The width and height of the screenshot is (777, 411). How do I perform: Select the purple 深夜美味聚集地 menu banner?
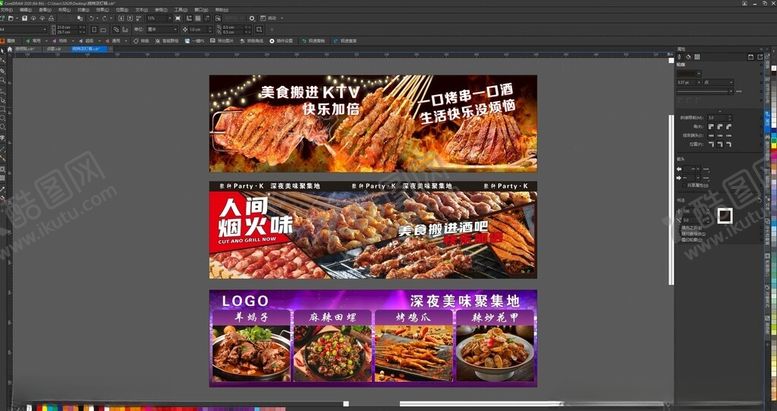pyautogui.click(x=373, y=338)
